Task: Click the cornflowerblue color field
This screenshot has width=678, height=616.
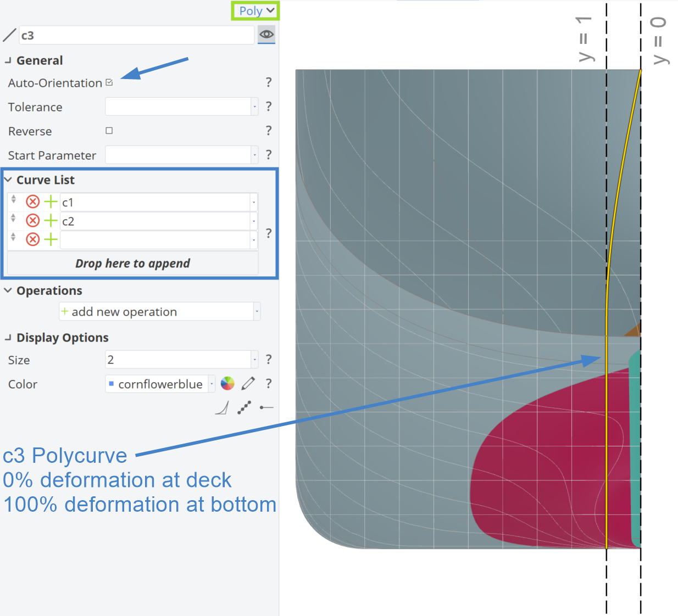Action: tap(157, 384)
